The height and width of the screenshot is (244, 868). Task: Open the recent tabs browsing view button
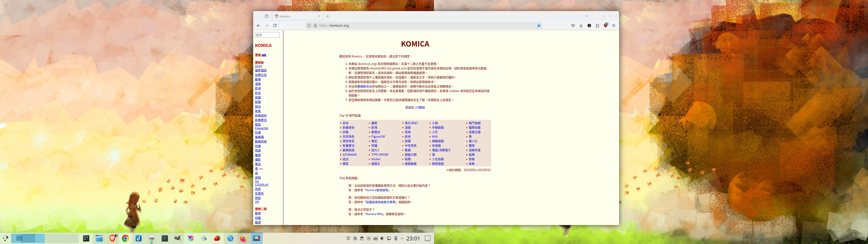(267, 16)
